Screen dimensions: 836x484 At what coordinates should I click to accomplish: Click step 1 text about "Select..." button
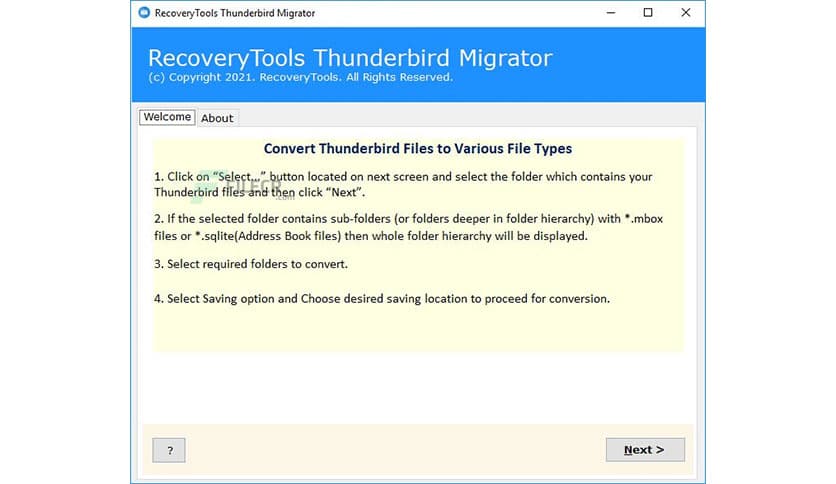(403, 184)
